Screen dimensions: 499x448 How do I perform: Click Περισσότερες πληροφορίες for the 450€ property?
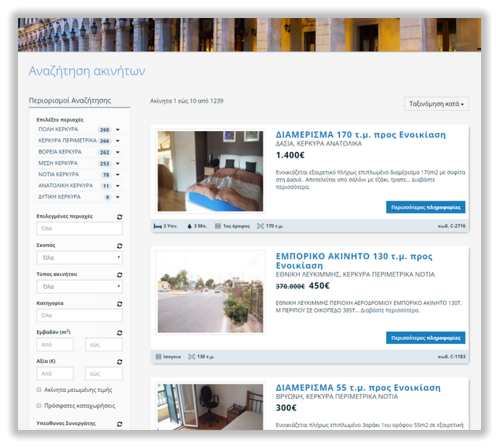(x=426, y=338)
